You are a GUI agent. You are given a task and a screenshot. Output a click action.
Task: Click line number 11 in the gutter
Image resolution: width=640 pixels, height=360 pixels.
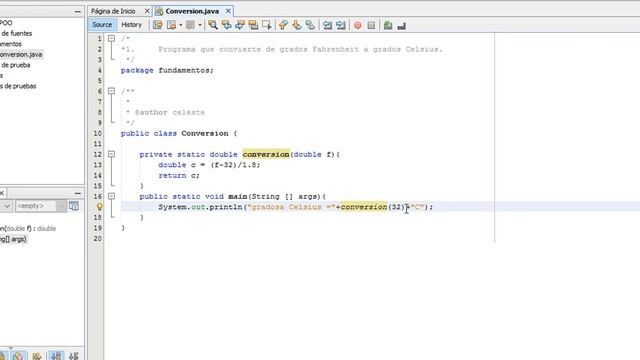pos(97,144)
